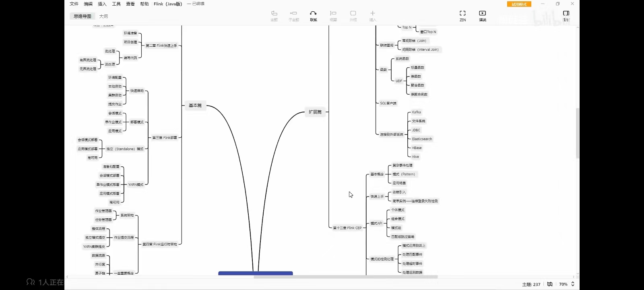Enter ZEN mode

click(463, 16)
